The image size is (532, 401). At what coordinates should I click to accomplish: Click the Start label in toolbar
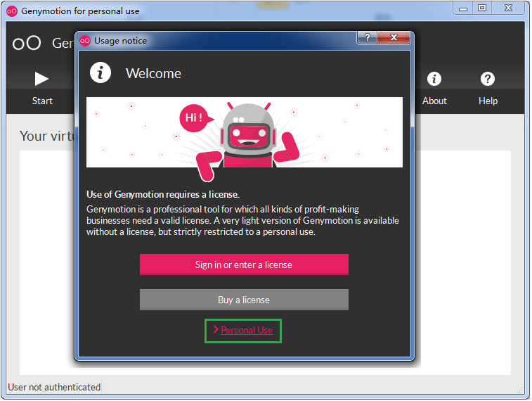42,101
